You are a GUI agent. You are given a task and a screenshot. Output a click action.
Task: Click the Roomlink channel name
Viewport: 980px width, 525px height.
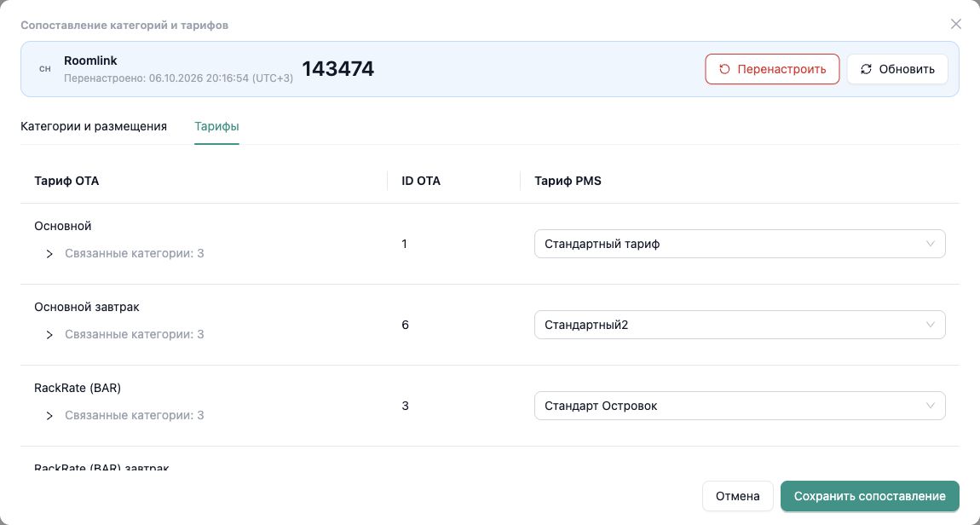point(90,61)
